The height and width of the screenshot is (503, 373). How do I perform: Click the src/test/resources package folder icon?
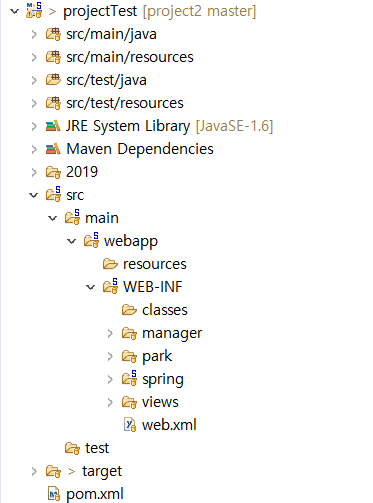click(x=53, y=103)
